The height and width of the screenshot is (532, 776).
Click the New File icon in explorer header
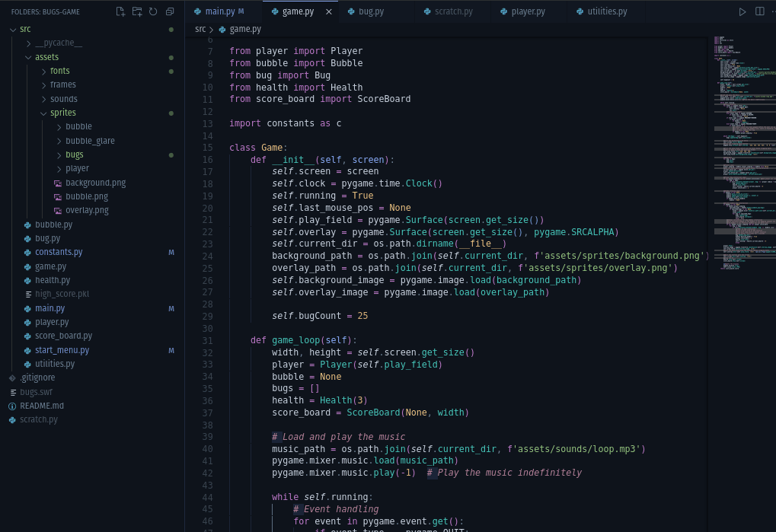120,11
